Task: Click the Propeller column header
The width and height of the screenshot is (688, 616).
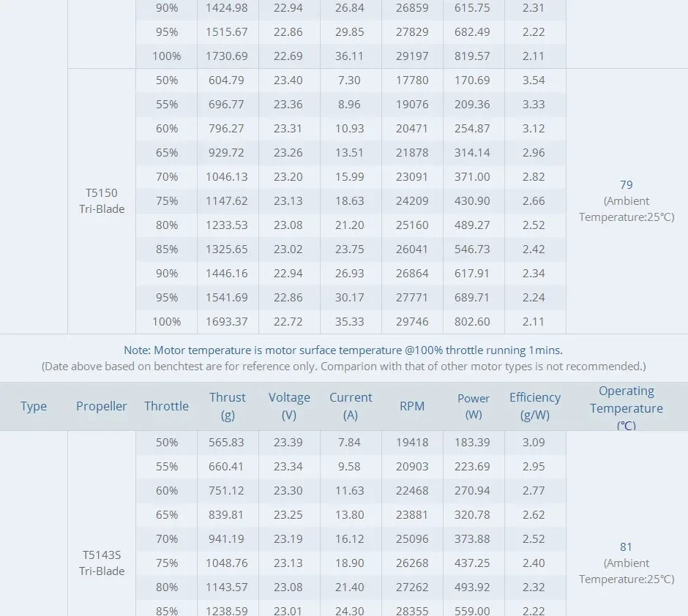Action: click(102, 406)
